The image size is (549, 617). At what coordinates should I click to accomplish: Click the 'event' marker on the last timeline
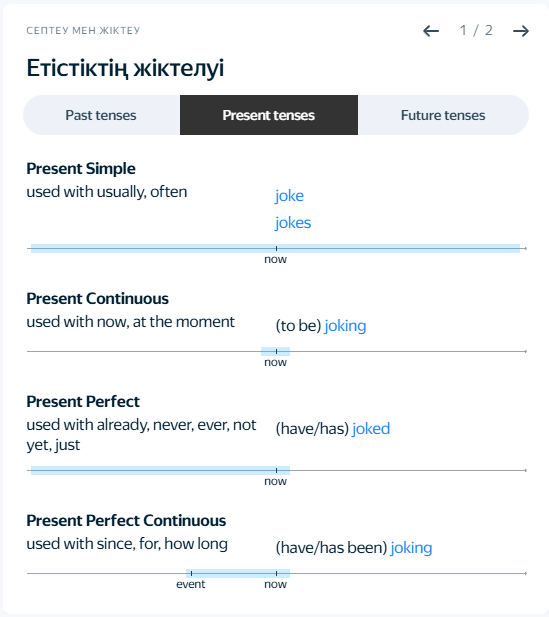191,584
